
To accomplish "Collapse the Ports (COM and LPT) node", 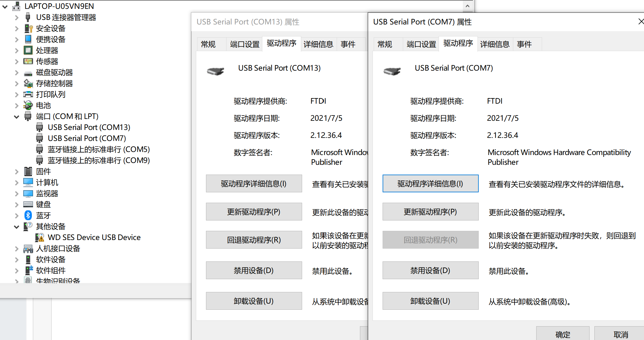I will point(17,116).
